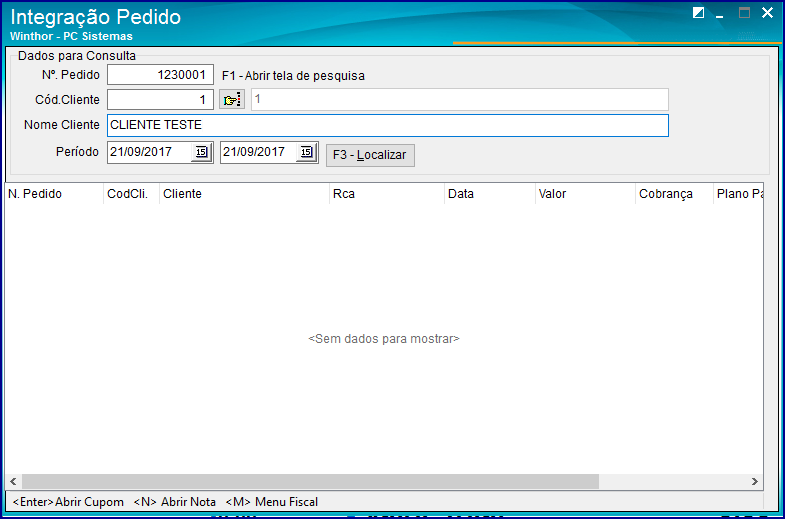The image size is (785, 519).
Task: Click the horizontal scrollbar right arrow
Action: tap(754, 481)
